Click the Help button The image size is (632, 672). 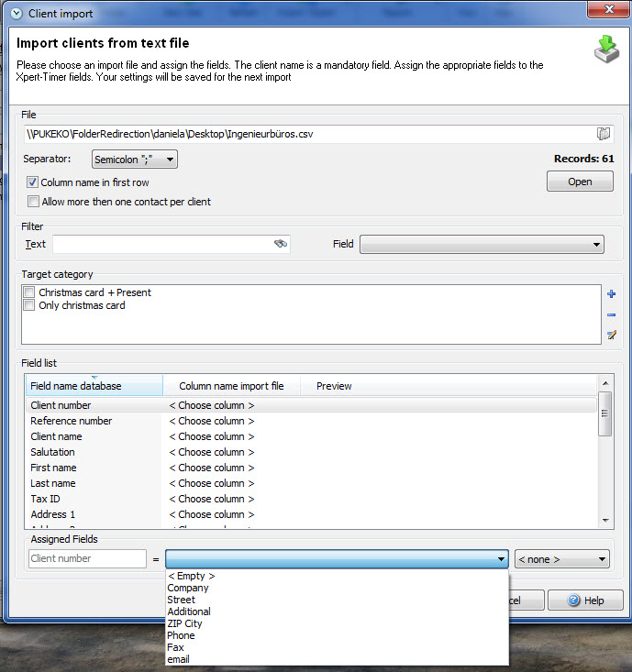585,600
